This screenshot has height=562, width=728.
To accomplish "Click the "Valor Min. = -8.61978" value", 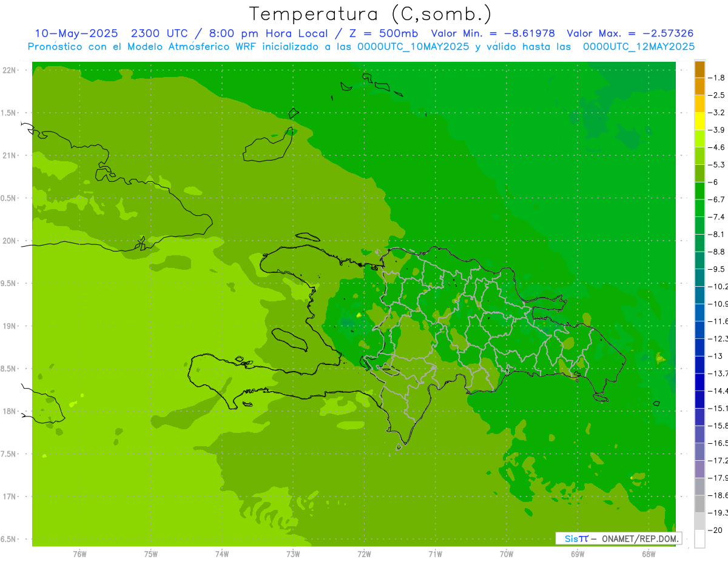I will pyautogui.click(x=493, y=33).
